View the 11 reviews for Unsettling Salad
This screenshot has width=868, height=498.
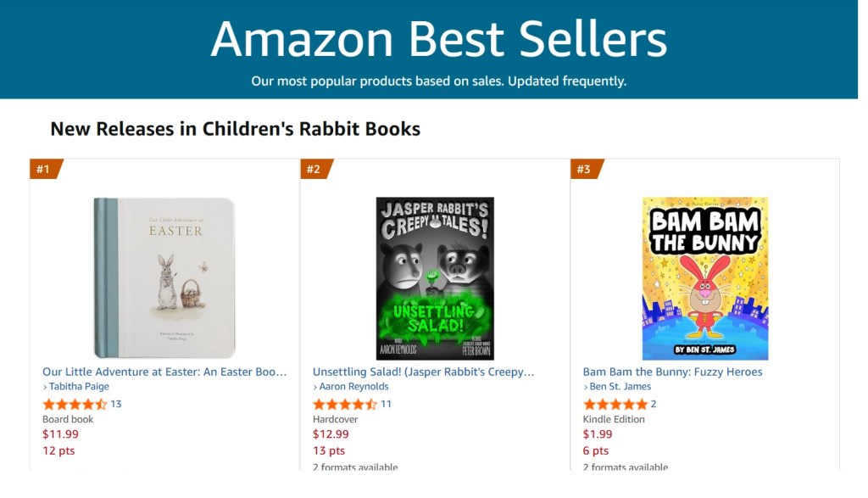tap(387, 404)
